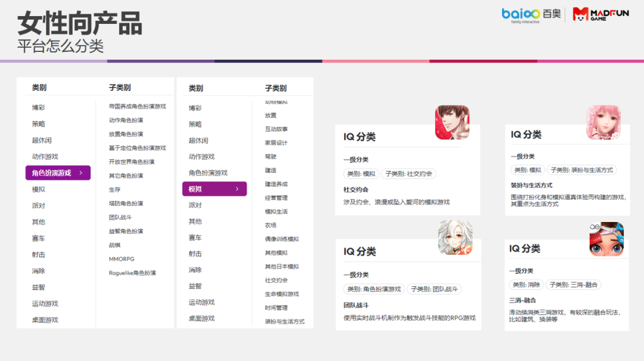This screenshot has height=361, width=644.
Task: Pick the 社交约会 entry in subcategory list
Action: pos(277,280)
